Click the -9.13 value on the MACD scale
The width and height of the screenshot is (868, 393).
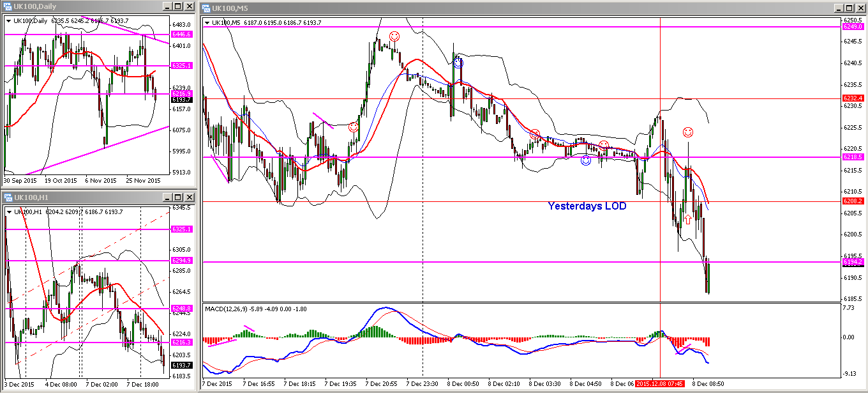coord(849,374)
